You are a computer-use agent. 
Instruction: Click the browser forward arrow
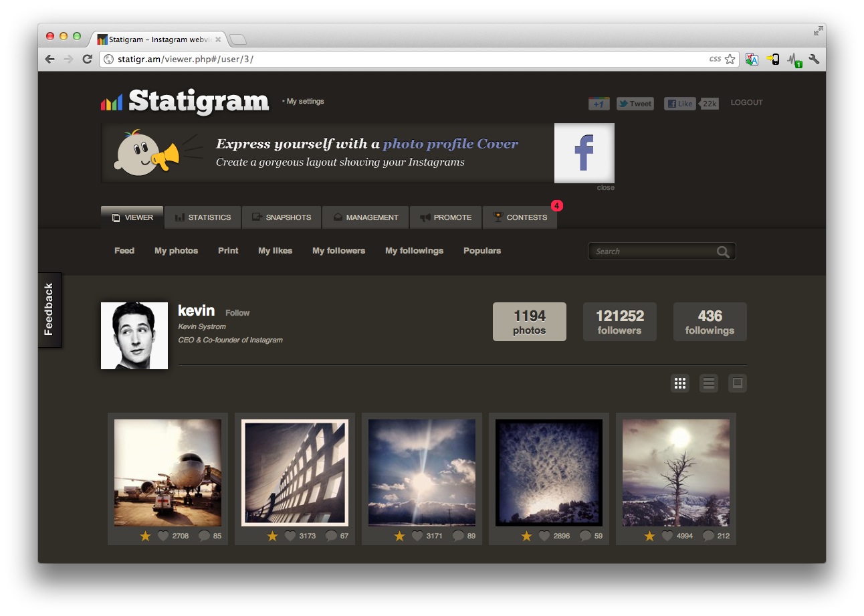click(68, 60)
